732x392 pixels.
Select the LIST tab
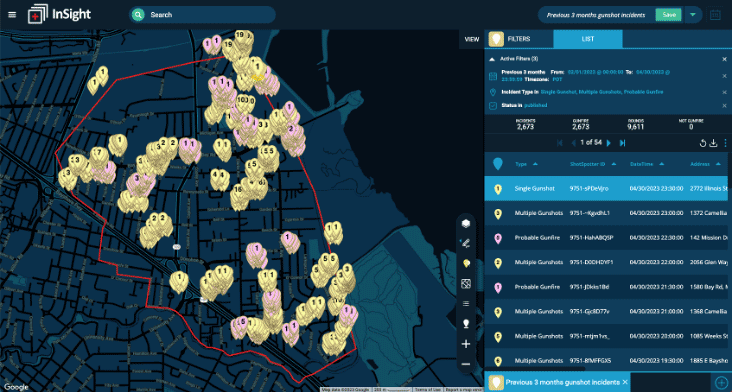[588, 39]
